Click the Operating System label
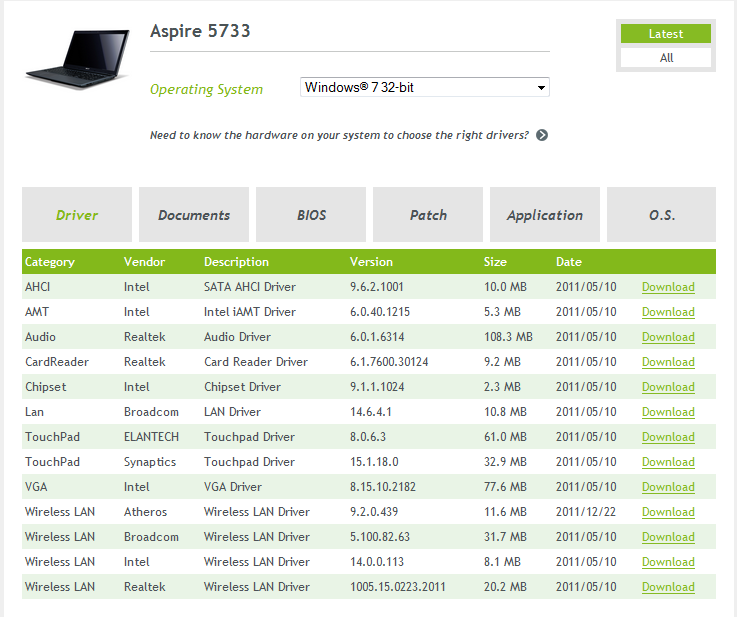 206,89
